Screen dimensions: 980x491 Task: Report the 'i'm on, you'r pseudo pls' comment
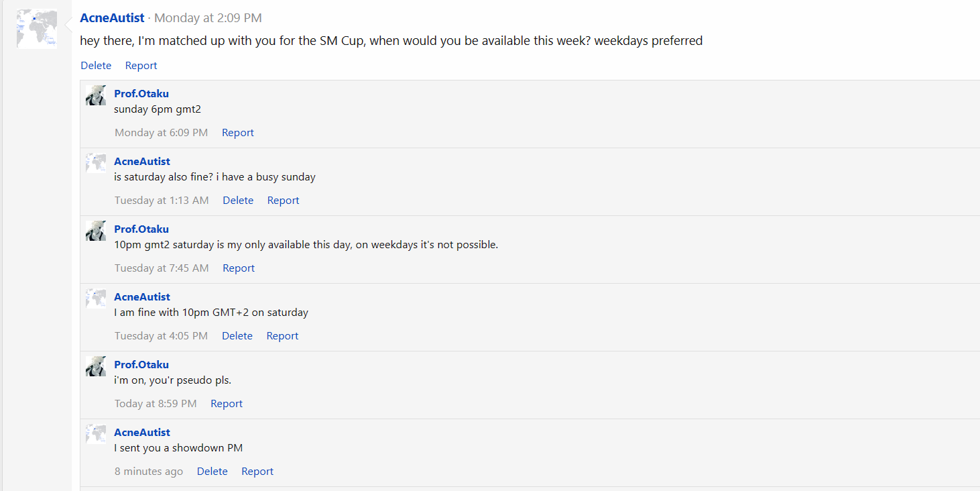point(227,403)
